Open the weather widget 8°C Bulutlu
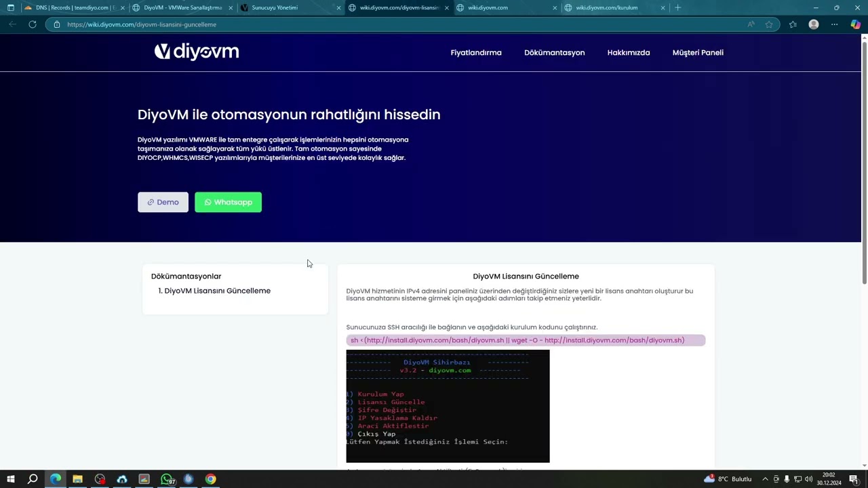Screen dimensions: 868x488 tap(728, 479)
